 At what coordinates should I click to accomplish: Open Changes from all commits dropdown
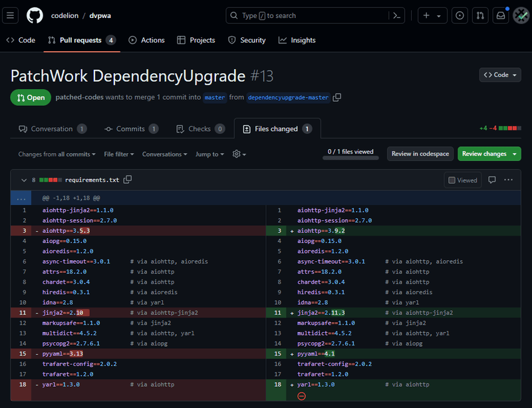click(57, 154)
